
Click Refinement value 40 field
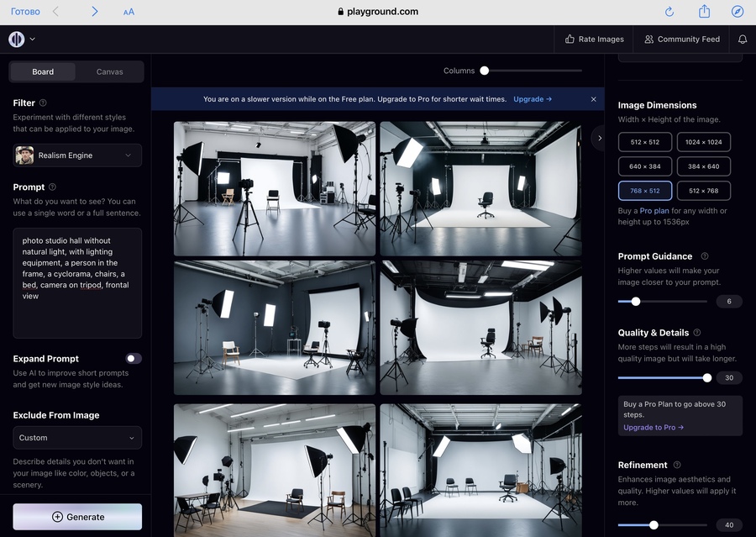pyautogui.click(x=729, y=525)
